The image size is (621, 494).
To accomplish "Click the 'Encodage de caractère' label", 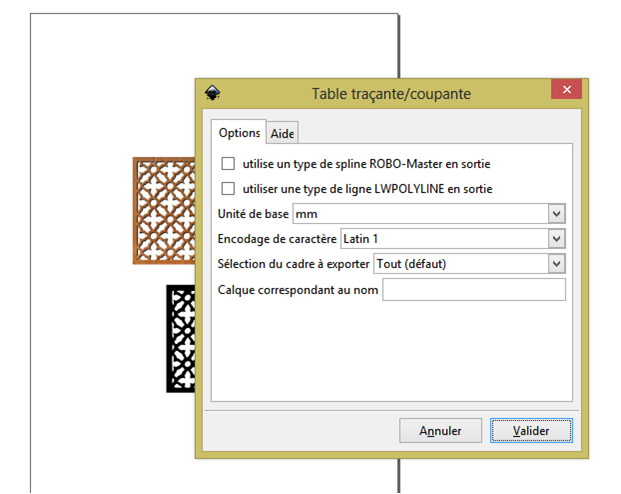I will [277, 239].
